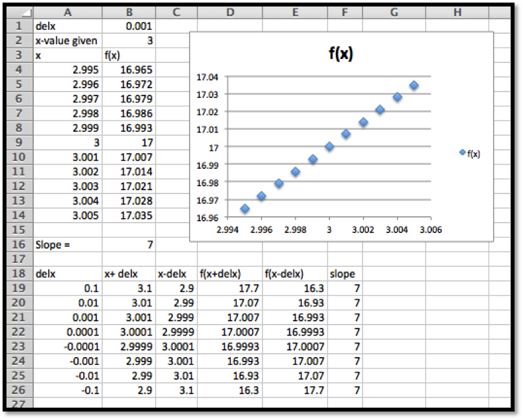Select the 'f(x+delx)' header cell
The height and width of the screenshot is (420, 523).
(x=230, y=274)
